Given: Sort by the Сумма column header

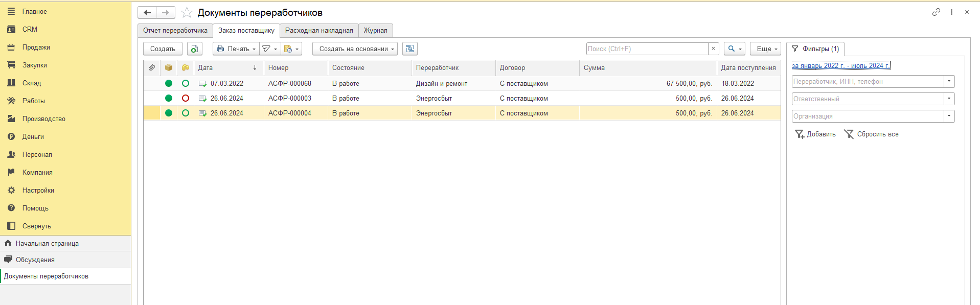Looking at the screenshot, I should (x=648, y=67).
